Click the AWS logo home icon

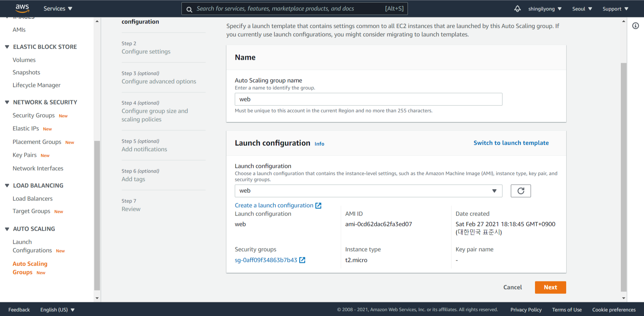[22, 8]
